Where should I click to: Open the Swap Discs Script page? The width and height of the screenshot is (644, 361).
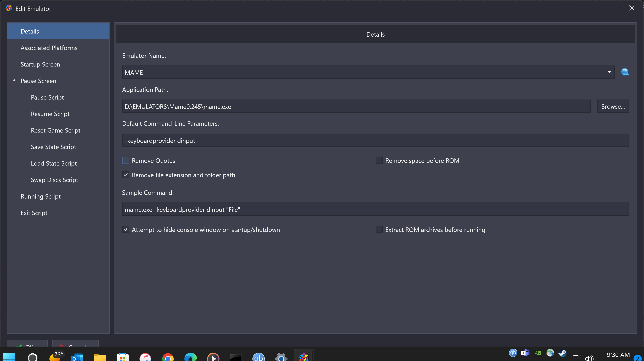coord(54,180)
